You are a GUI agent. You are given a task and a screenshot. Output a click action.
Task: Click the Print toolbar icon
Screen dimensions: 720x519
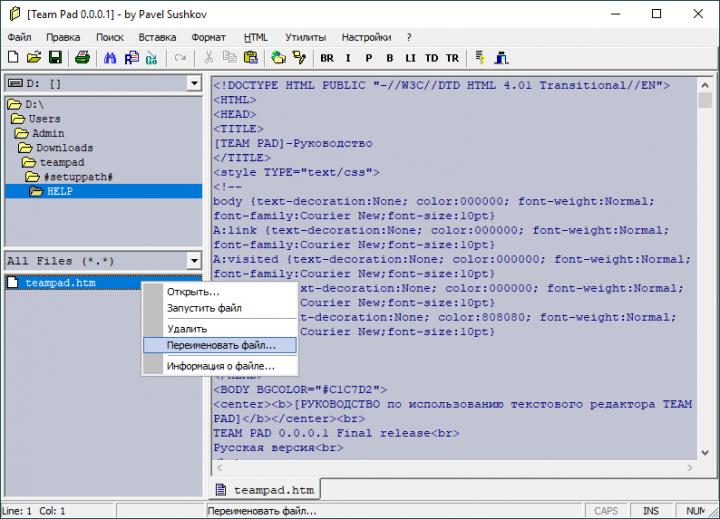coord(82,57)
